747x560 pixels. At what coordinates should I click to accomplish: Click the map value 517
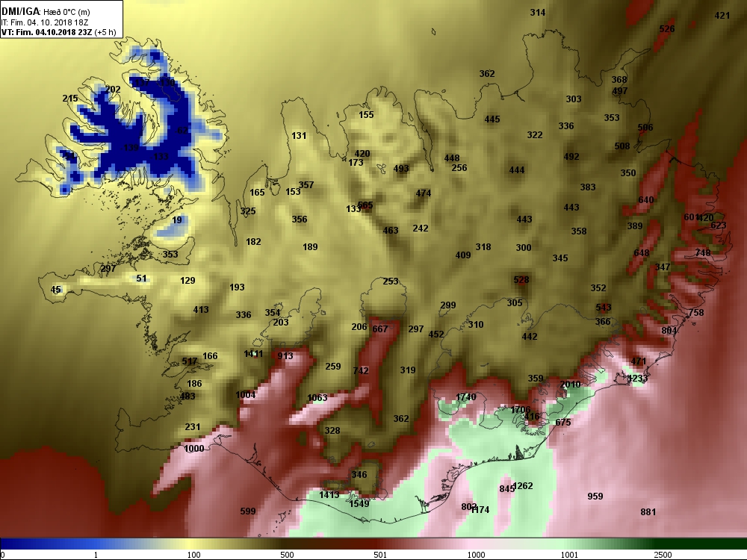190,361
